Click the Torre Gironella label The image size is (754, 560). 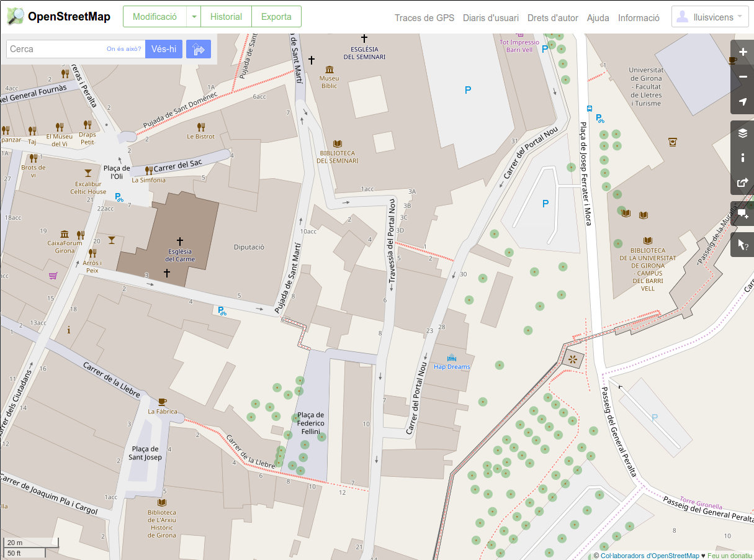(701, 502)
